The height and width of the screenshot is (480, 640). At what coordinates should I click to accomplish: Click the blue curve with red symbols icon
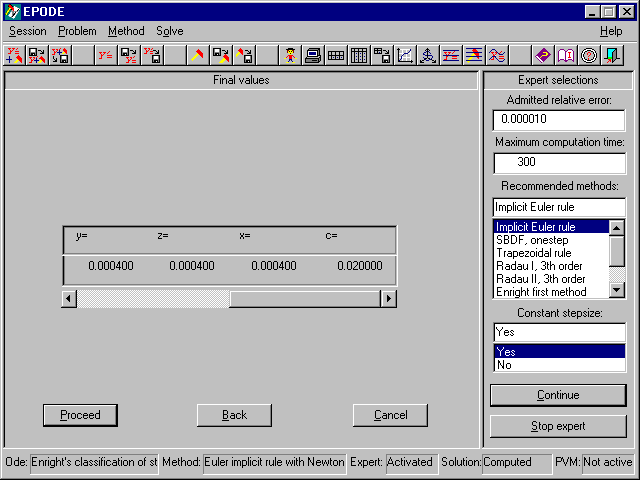point(496,55)
